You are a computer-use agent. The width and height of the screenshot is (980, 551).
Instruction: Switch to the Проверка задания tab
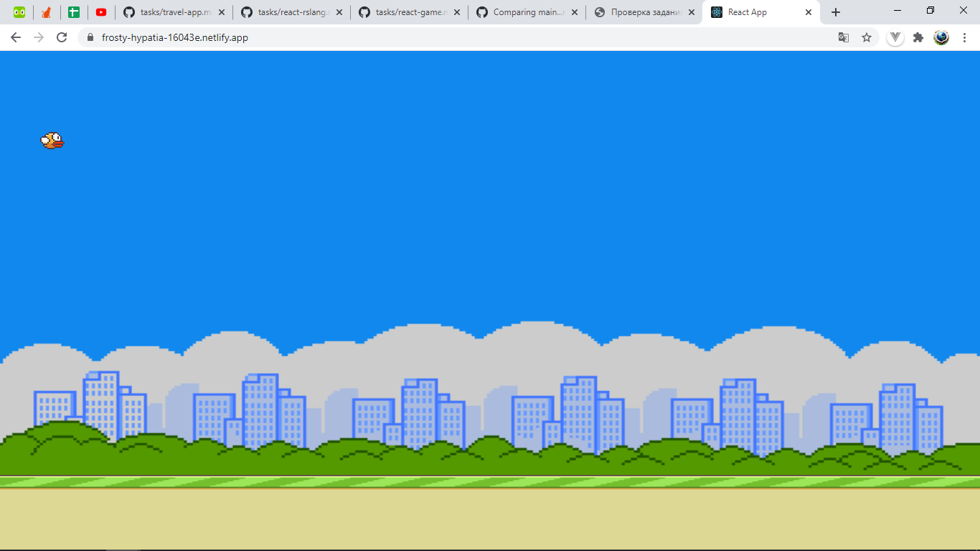click(644, 12)
